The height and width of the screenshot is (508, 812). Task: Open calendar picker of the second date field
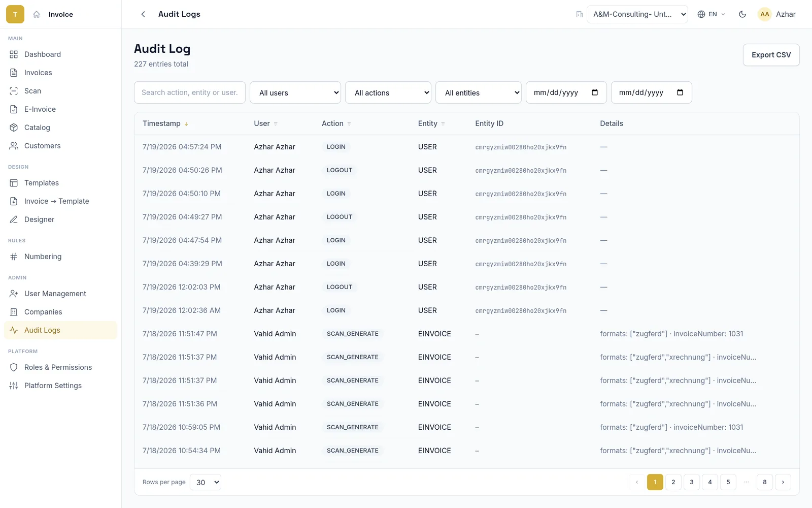[x=680, y=92]
